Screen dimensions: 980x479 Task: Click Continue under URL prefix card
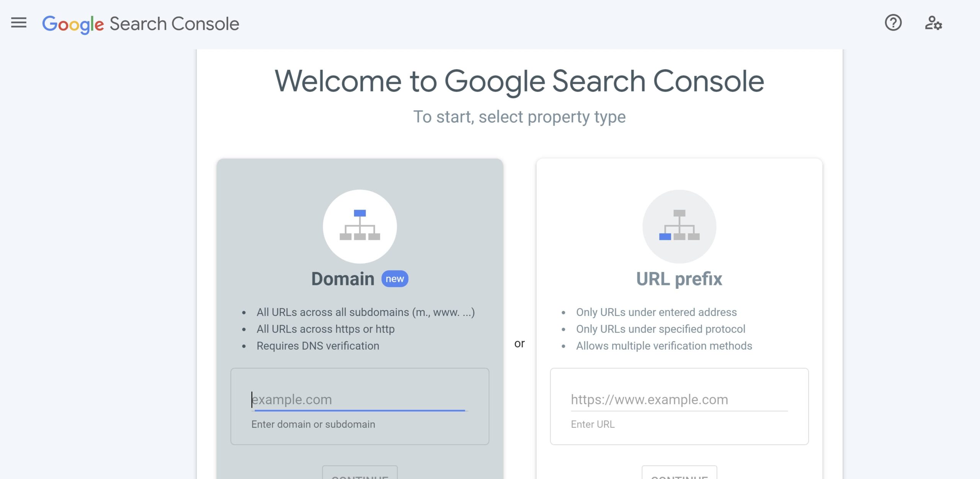tap(679, 473)
